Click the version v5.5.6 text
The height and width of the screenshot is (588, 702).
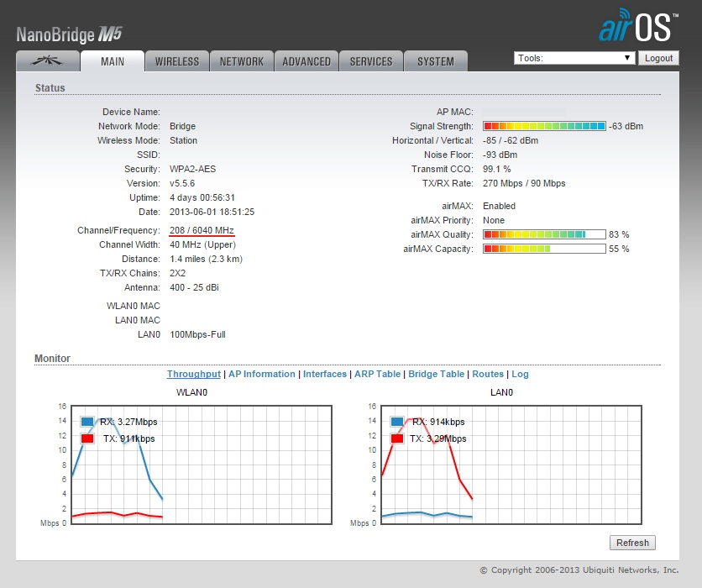point(182,184)
